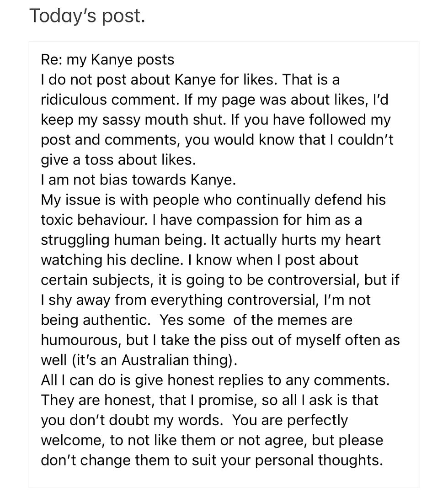Click the sentence "I am not bias towards Kanye."

click(x=139, y=180)
